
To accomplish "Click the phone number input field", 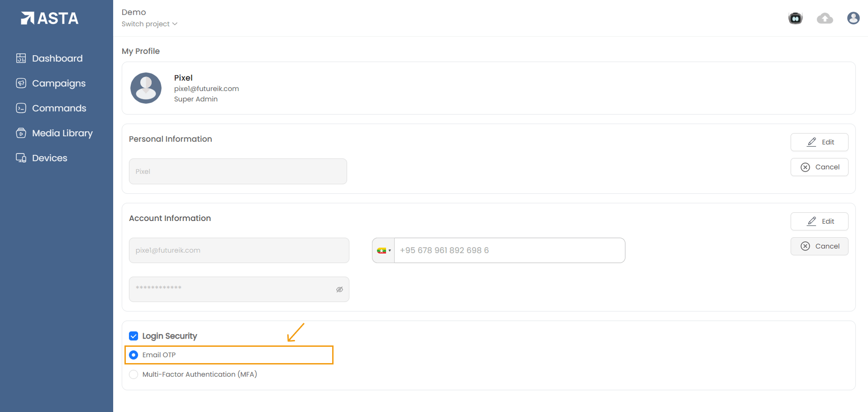I will [509, 250].
